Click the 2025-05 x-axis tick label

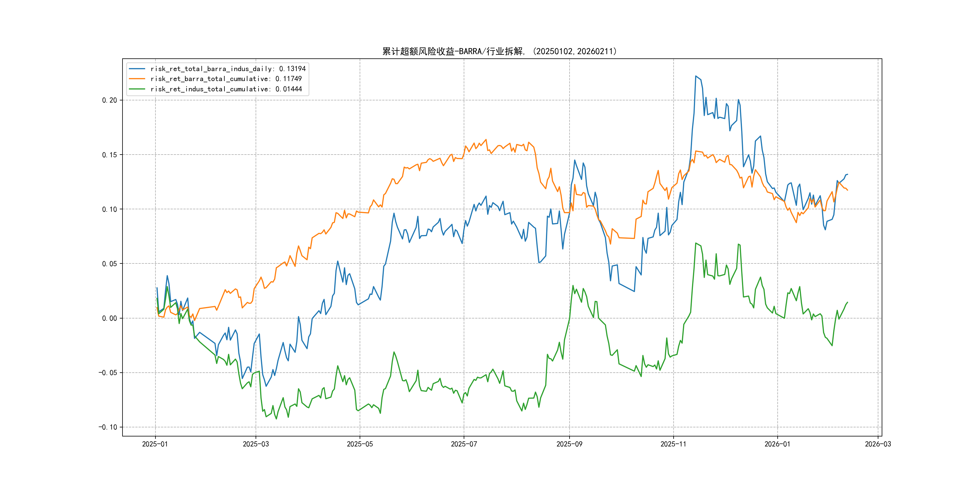(x=360, y=444)
